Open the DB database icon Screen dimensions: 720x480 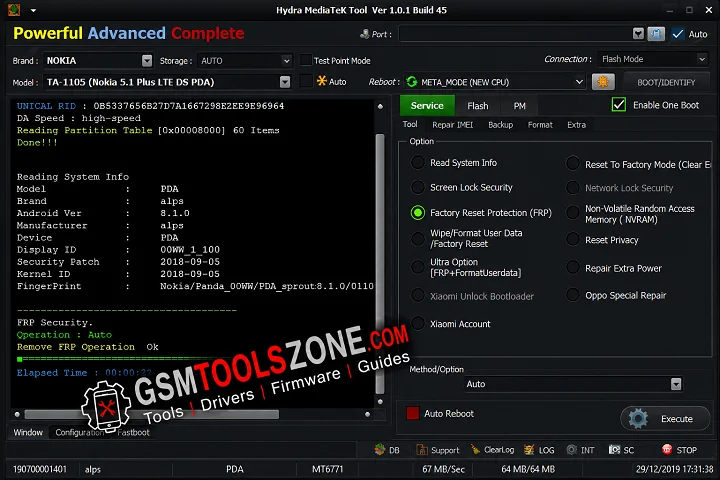pyautogui.click(x=380, y=450)
